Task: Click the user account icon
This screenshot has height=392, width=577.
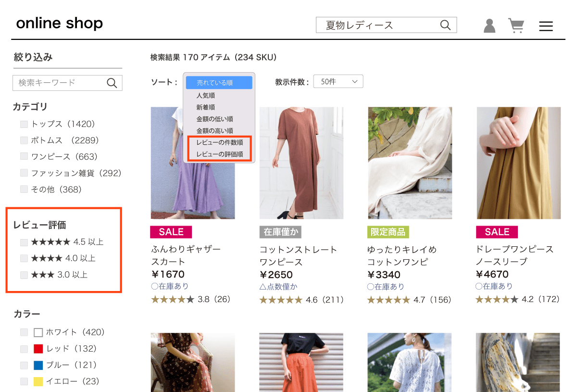Action: pyautogui.click(x=489, y=25)
